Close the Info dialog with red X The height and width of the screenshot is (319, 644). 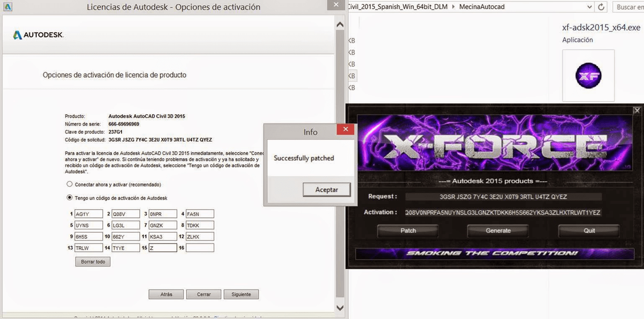pyautogui.click(x=346, y=130)
